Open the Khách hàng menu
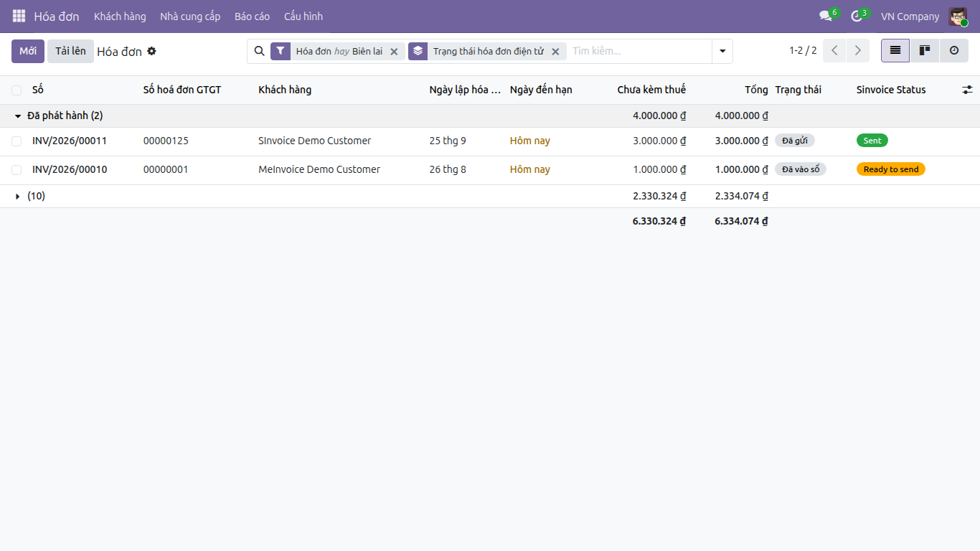 (x=120, y=16)
